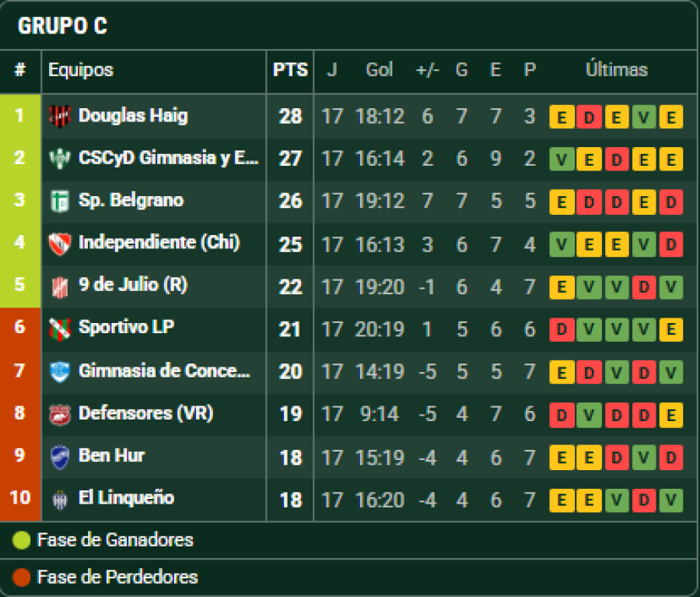Viewport: 700px width, 597px height.
Task: Open the Gimnasia de Conce... team link
Action: pos(164,370)
